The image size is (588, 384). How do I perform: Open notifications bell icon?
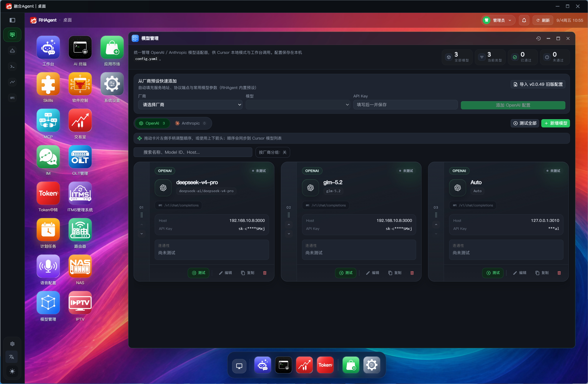tap(524, 20)
